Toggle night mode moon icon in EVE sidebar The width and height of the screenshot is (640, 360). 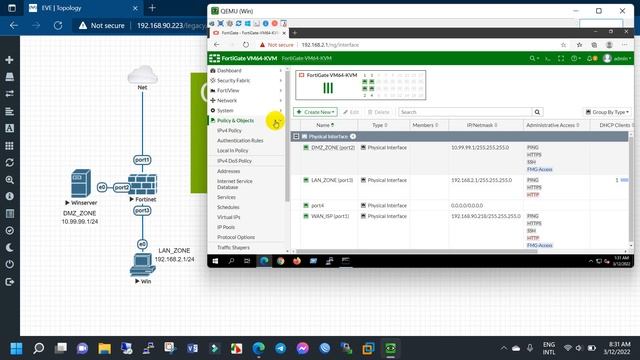click(9, 248)
